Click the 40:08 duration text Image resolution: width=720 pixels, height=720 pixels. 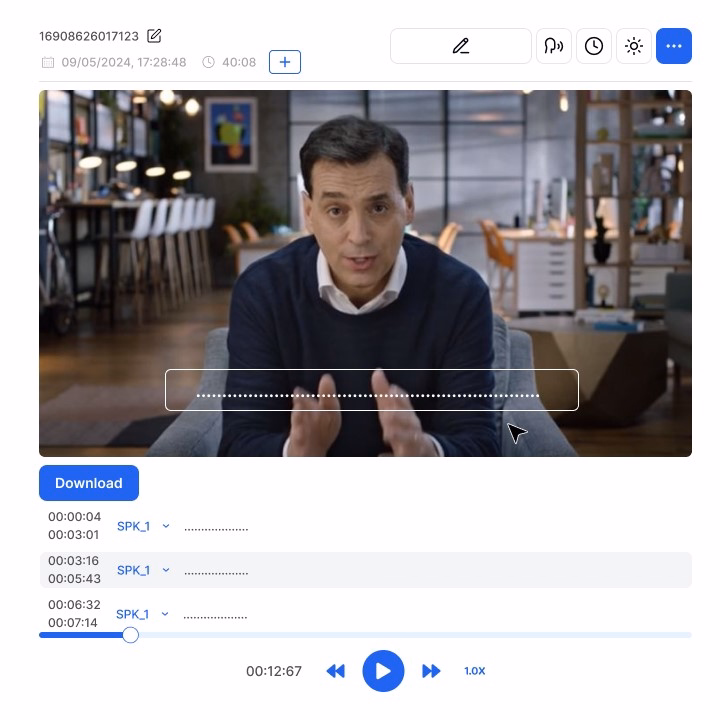[x=239, y=62]
